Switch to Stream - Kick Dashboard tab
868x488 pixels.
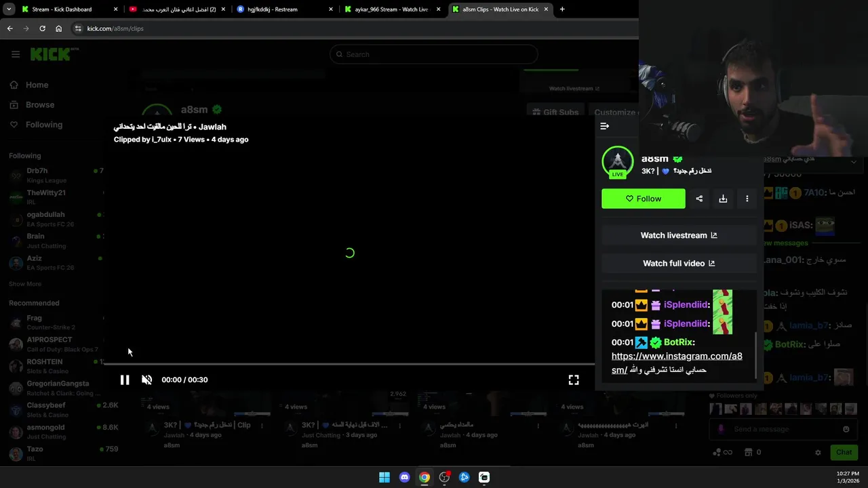pyautogui.click(x=70, y=9)
